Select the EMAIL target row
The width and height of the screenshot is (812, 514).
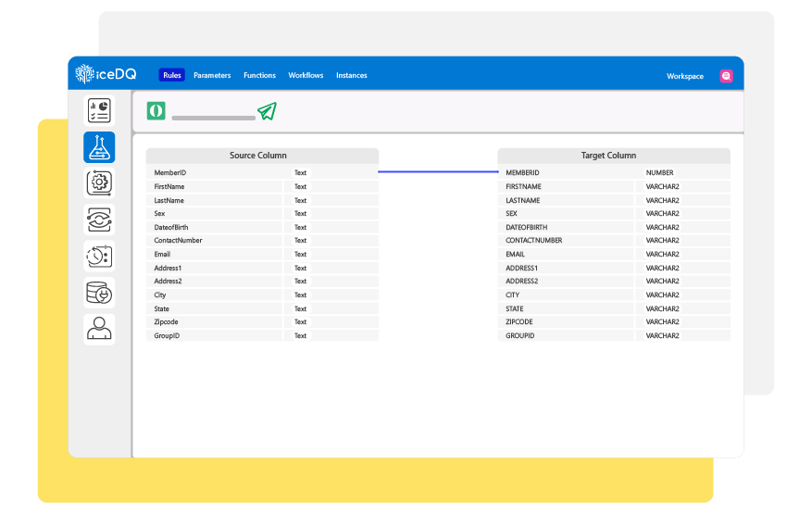coord(614,255)
